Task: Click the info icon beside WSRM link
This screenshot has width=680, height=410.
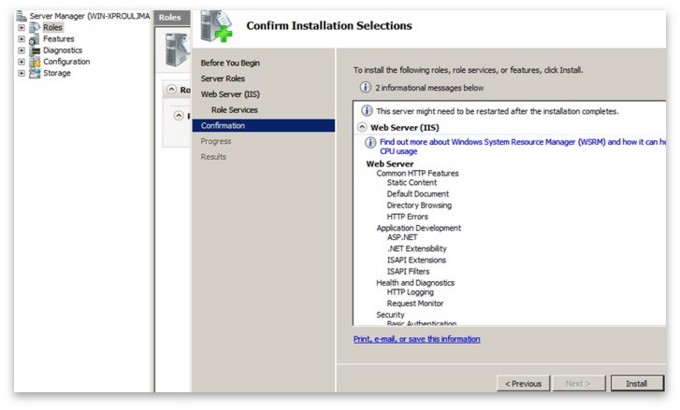Action: point(370,142)
